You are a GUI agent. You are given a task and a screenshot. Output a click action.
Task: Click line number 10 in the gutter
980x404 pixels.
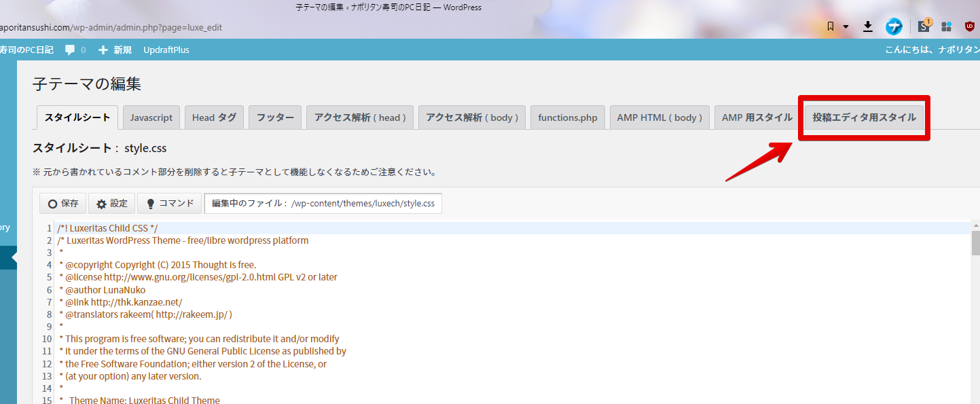(x=47, y=339)
